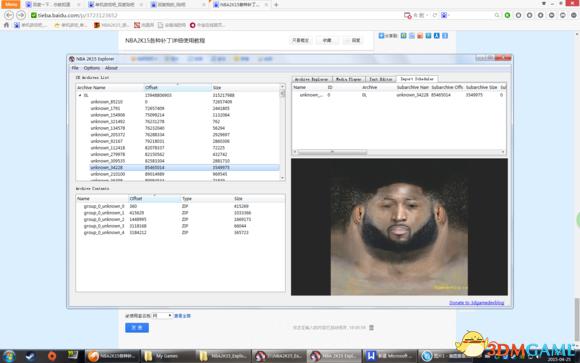Click the browser forward button
The height and width of the screenshot is (363, 580).
point(21,15)
